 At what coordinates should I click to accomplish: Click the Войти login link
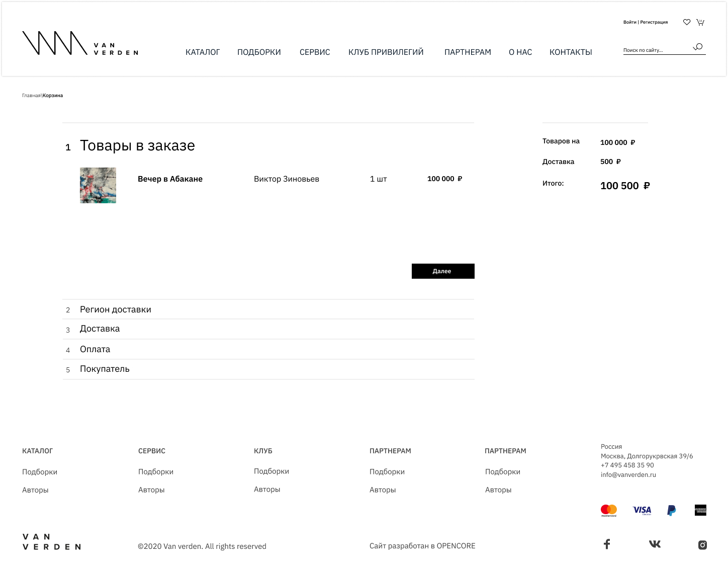629,22
